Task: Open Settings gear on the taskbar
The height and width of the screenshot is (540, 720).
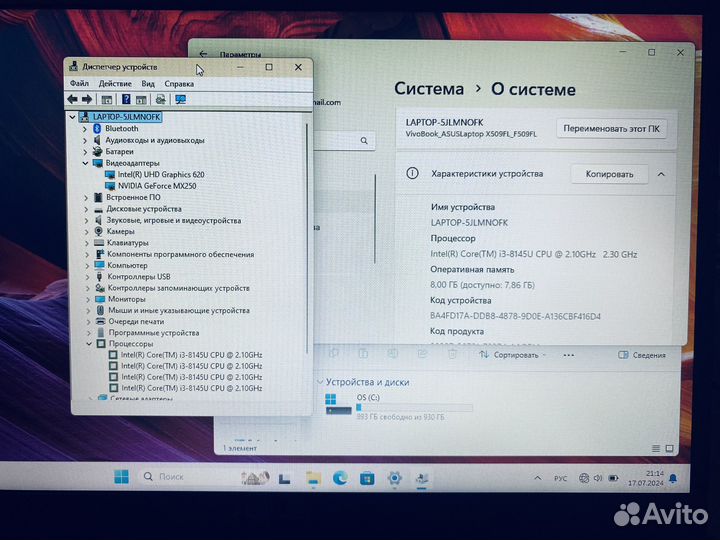Action: point(394,478)
